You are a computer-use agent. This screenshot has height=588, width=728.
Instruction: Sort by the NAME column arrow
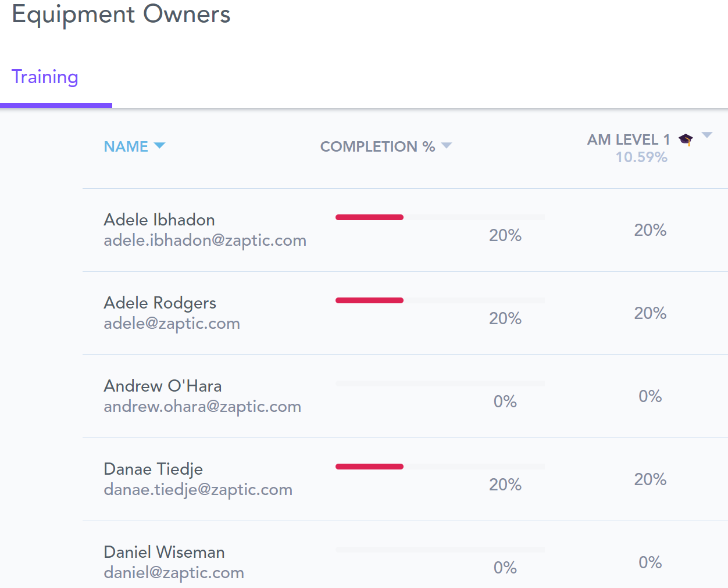[159, 146]
